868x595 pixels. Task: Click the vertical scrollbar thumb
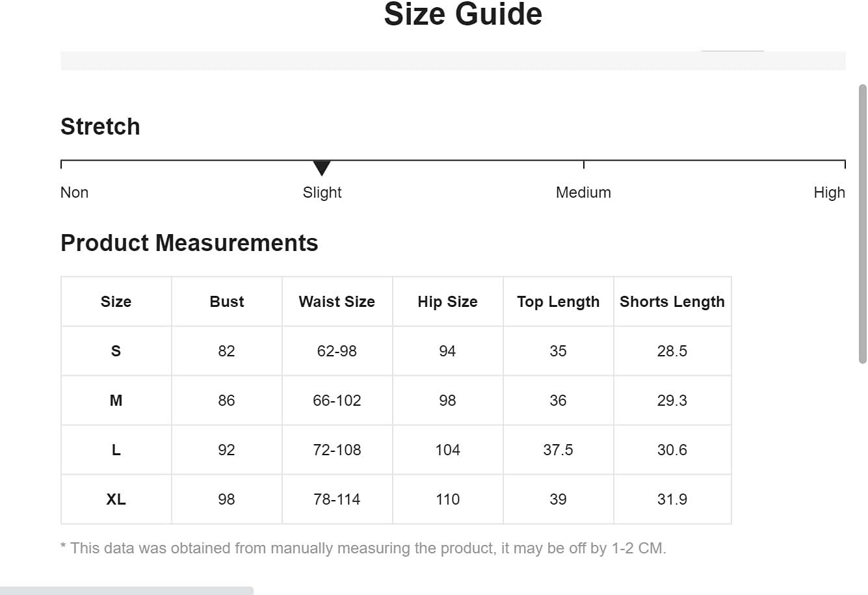tap(863, 223)
